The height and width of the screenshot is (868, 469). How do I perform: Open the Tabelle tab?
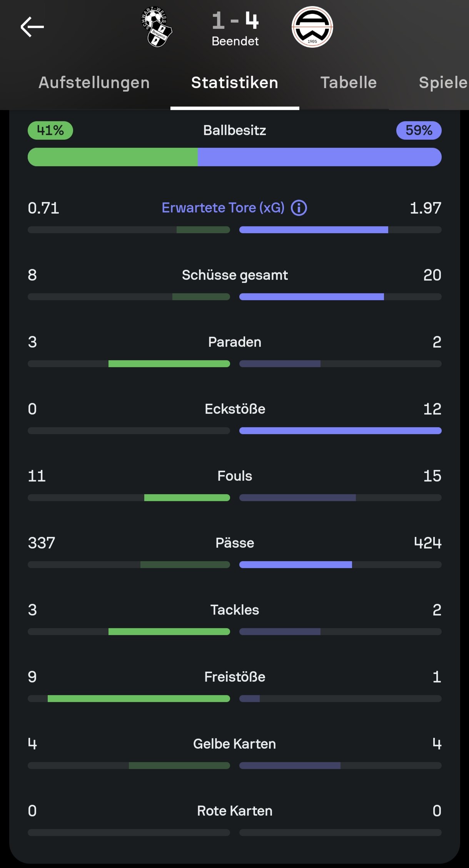coord(349,83)
